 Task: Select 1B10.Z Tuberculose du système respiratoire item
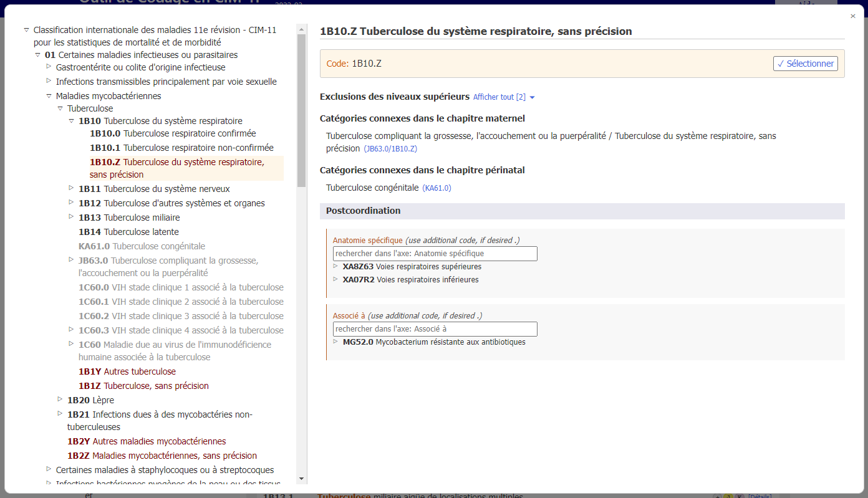[186, 168]
